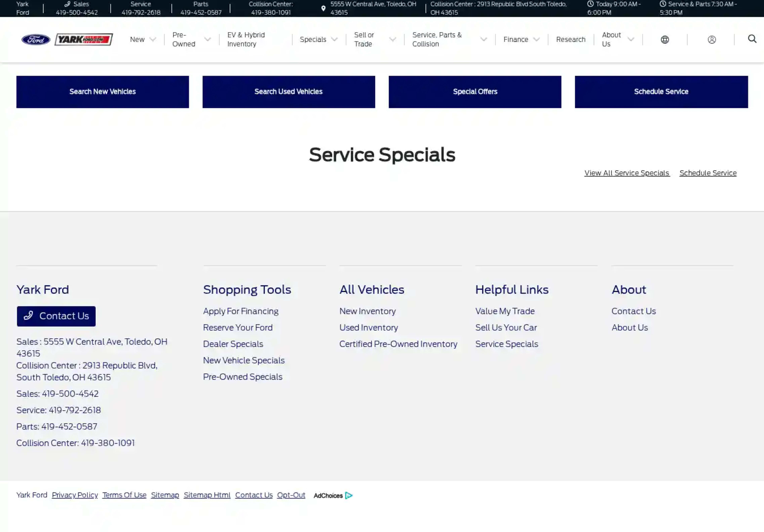
Task: Click Search New Vehicles button
Action: [102, 92]
